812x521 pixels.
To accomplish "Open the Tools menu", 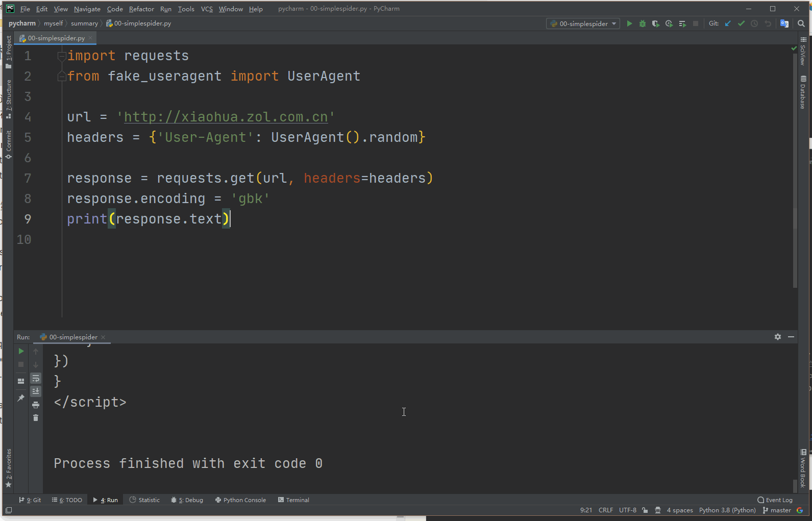I will (186, 9).
